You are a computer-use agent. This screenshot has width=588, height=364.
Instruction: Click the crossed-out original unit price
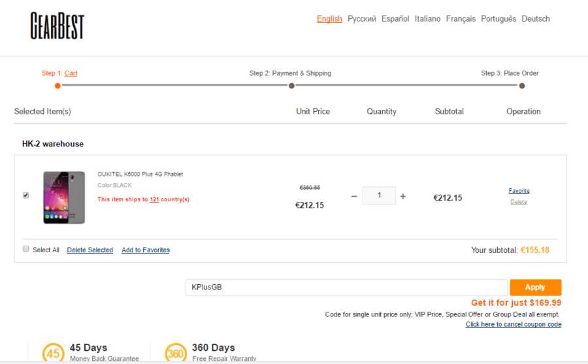[x=310, y=188]
